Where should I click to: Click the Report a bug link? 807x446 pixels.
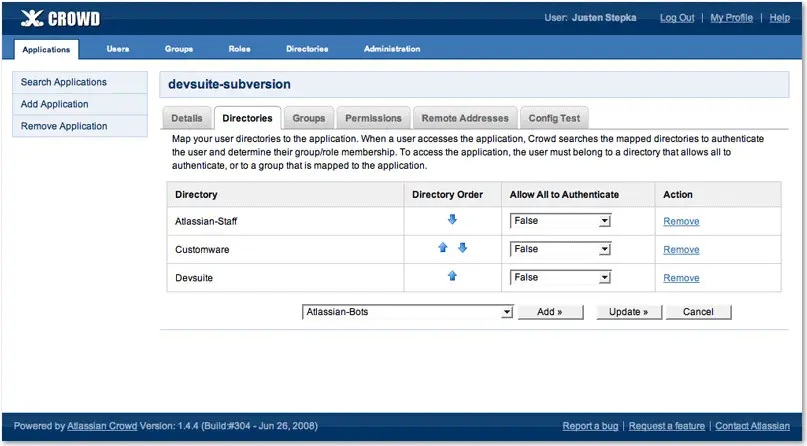coord(590,426)
